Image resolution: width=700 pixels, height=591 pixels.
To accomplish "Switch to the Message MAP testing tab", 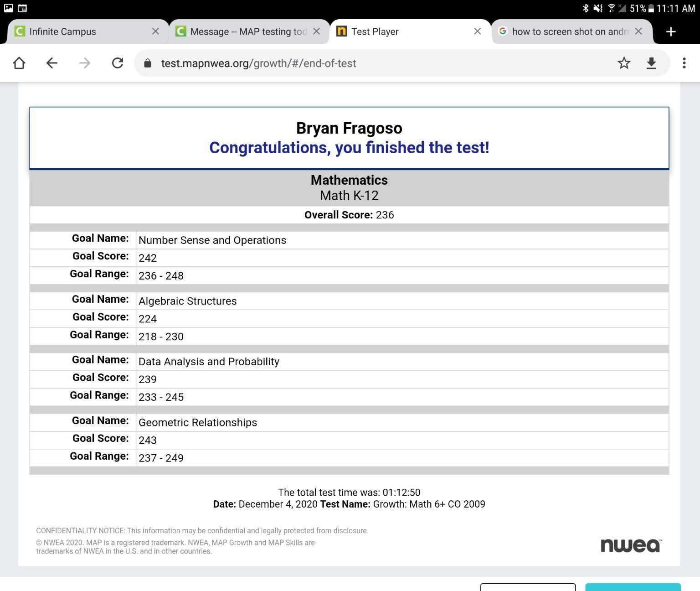I will coord(249,31).
